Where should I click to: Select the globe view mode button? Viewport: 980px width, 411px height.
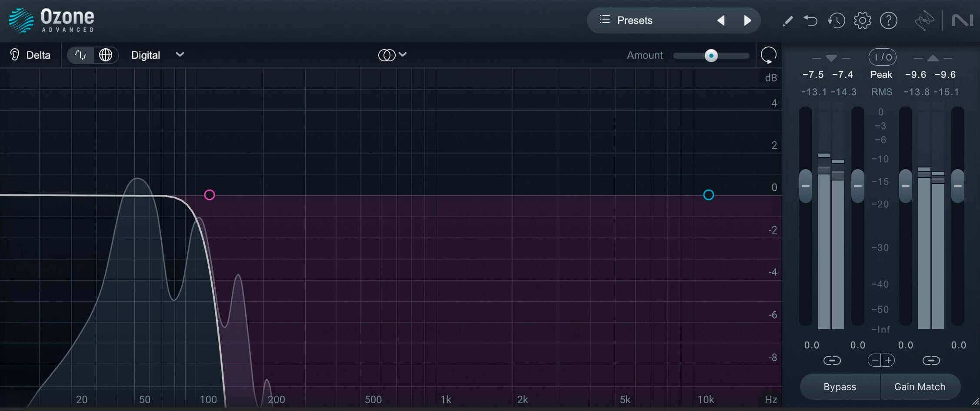point(106,55)
